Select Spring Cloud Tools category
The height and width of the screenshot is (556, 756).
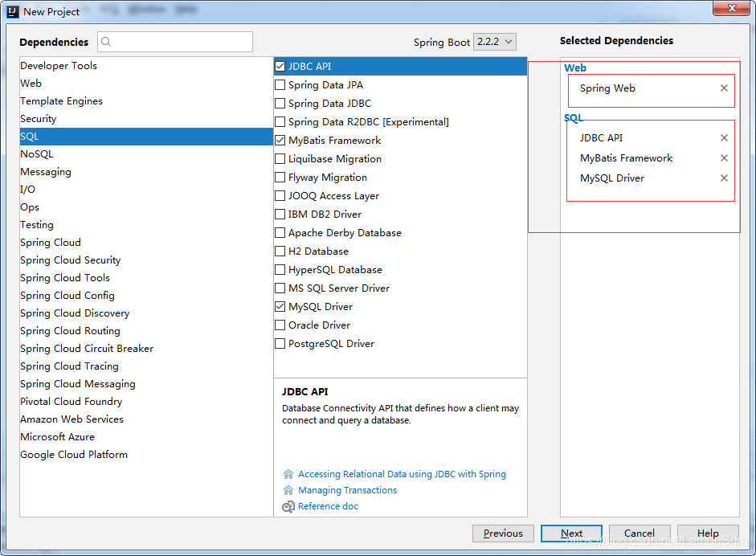[146, 278]
